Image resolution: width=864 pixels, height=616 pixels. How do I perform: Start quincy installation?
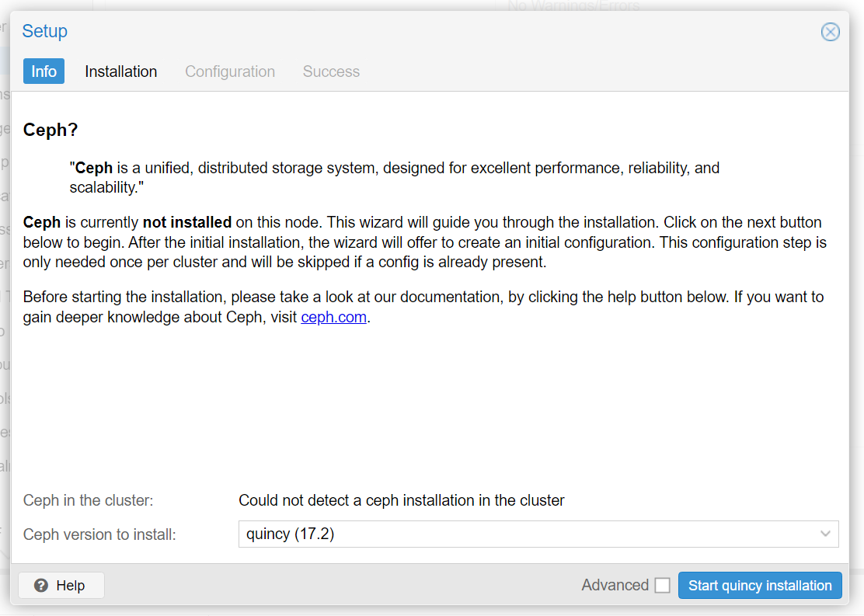pos(760,586)
